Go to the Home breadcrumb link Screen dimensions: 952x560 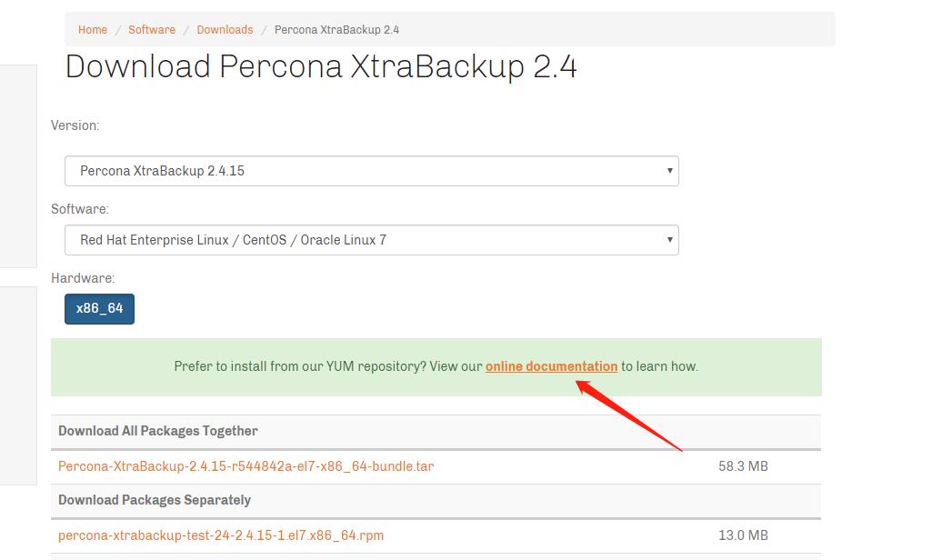[93, 30]
